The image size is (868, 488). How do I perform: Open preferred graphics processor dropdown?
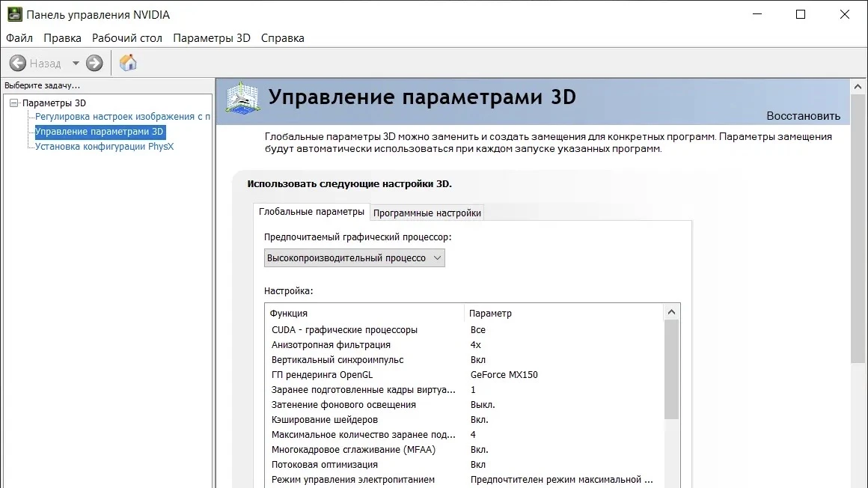tap(354, 257)
